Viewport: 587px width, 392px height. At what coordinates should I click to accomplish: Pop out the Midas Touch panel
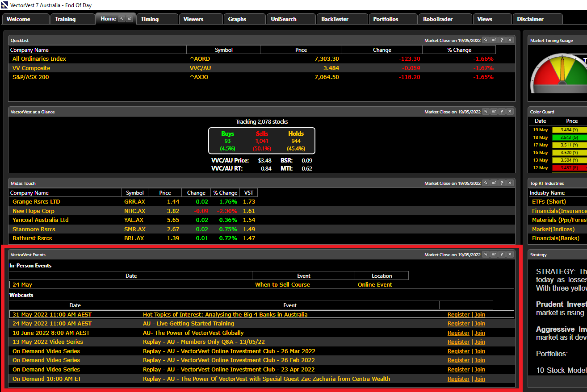tap(494, 183)
